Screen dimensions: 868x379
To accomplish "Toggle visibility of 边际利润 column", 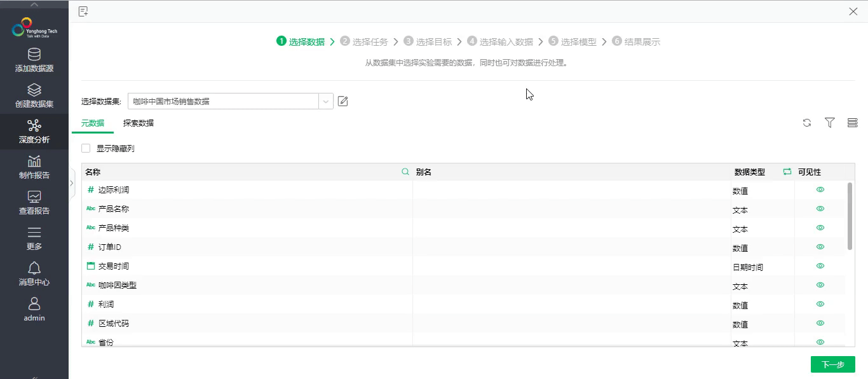I will (820, 190).
